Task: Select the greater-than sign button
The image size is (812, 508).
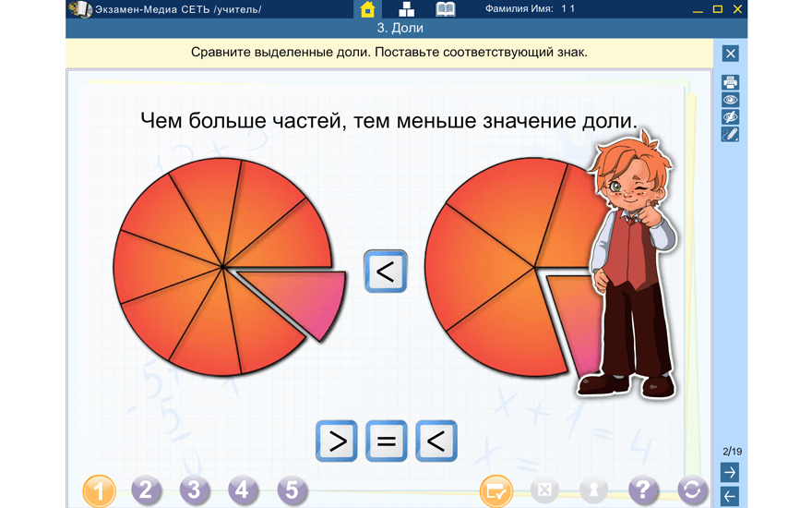Action: pyautogui.click(x=337, y=441)
